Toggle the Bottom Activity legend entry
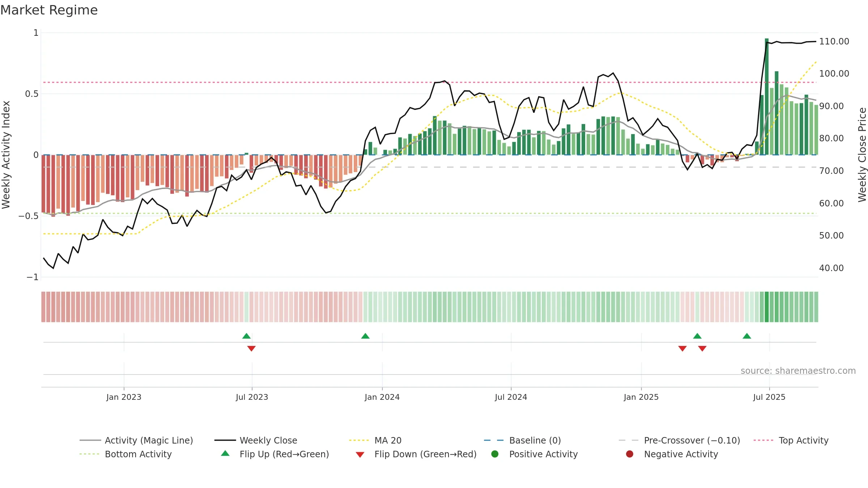The width and height of the screenshot is (868, 488). click(x=125, y=454)
